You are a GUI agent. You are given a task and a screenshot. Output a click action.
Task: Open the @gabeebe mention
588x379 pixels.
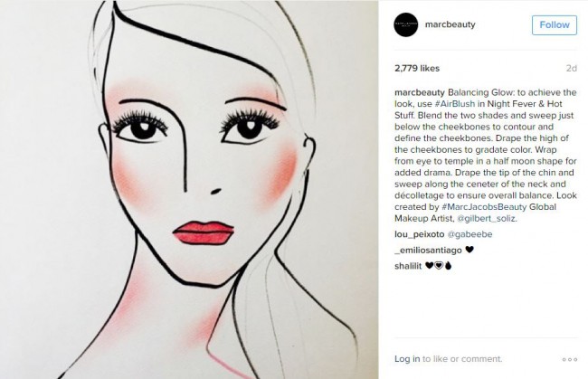(469, 234)
